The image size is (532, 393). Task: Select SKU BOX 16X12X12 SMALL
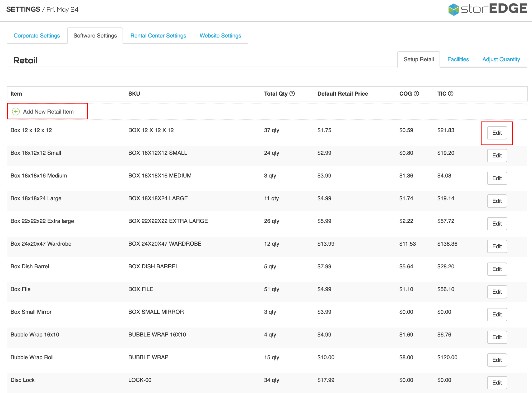click(158, 153)
